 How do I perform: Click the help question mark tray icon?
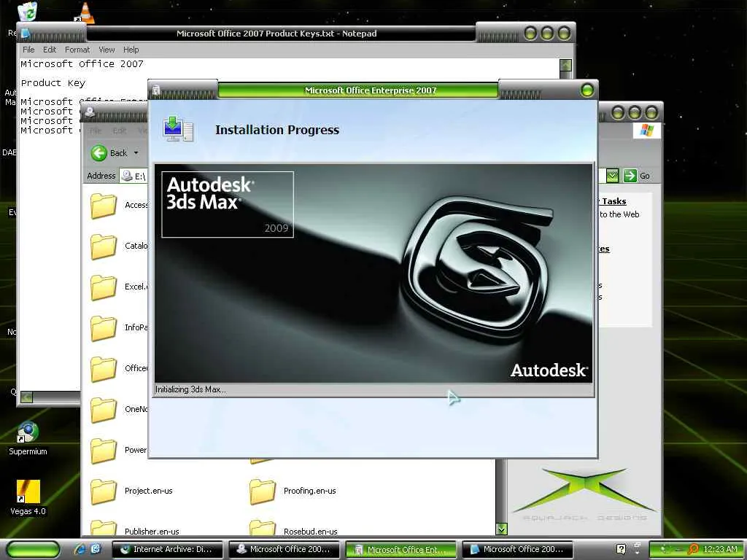point(622,549)
